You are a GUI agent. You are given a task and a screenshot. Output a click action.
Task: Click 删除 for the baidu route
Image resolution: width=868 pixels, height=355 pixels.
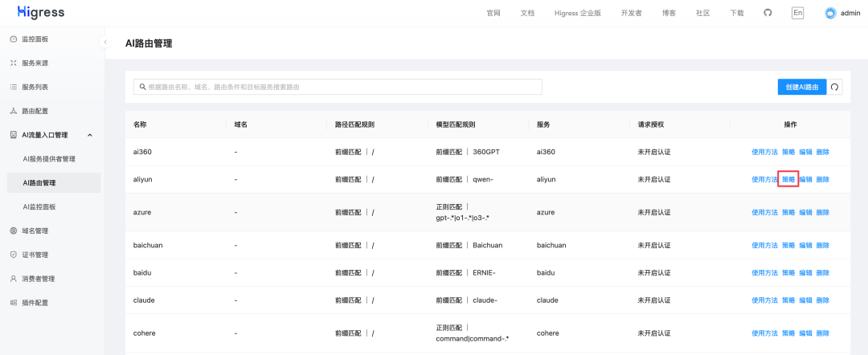click(x=823, y=272)
